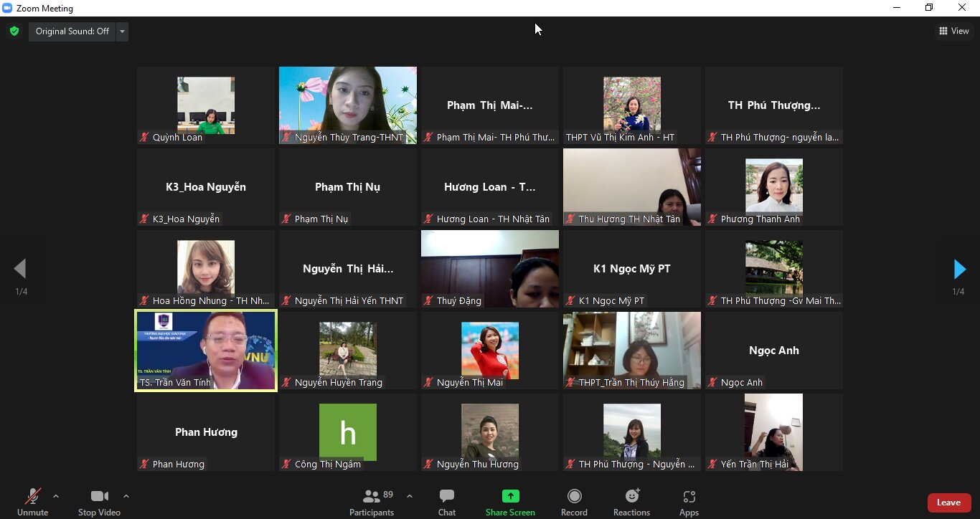980x519 pixels.
Task: Select Nguyễn Thùy Trang-THNT video tile
Action: pyautogui.click(x=348, y=105)
